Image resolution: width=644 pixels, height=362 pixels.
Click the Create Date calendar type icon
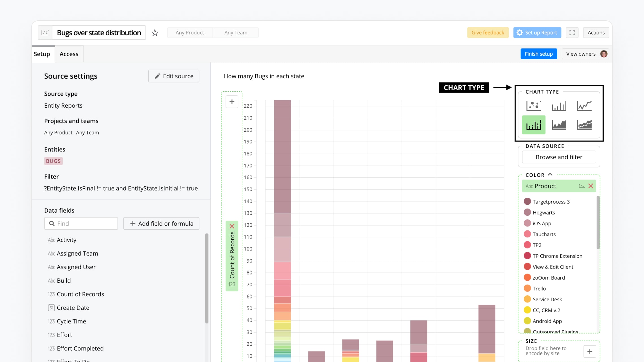coord(51,308)
